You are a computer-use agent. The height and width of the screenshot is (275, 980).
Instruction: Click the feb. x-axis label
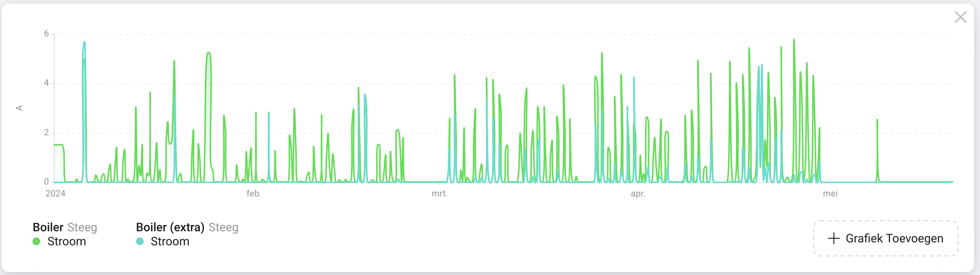[254, 193]
